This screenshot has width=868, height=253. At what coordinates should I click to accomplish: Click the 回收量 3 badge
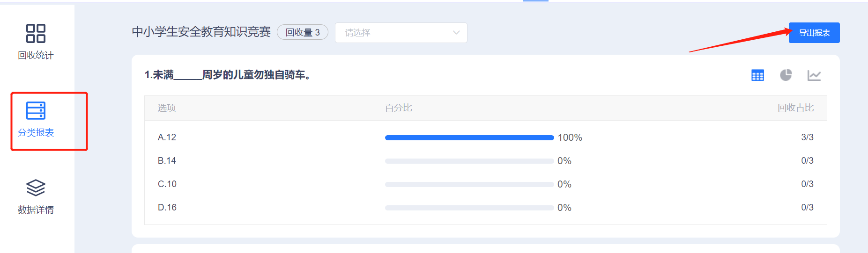(303, 32)
